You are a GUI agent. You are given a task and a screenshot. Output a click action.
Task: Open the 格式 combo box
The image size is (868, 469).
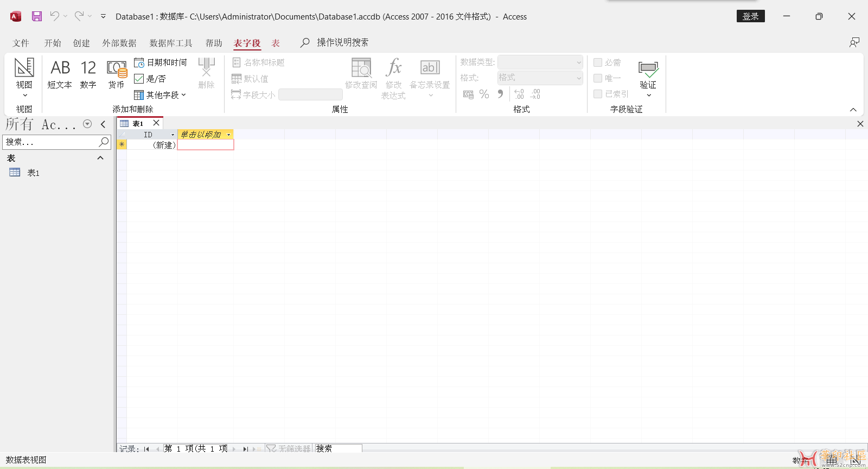click(x=540, y=78)
